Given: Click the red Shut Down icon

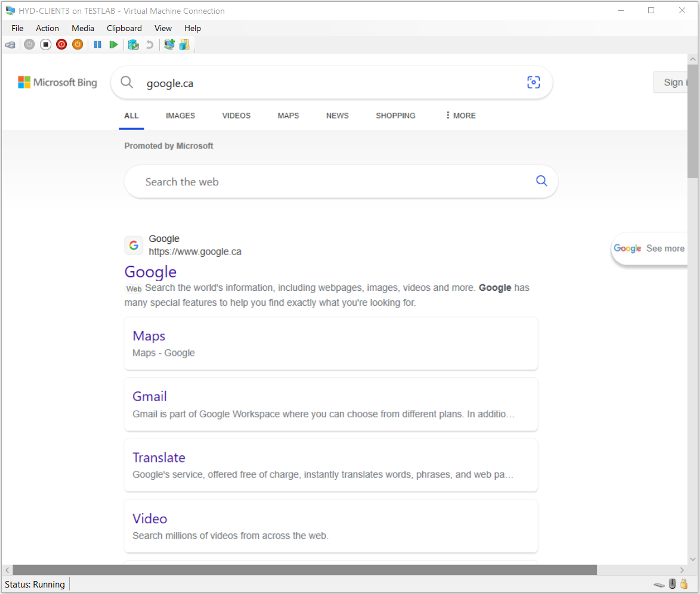Looking at the screenshot, I should (x=61, y=44).
